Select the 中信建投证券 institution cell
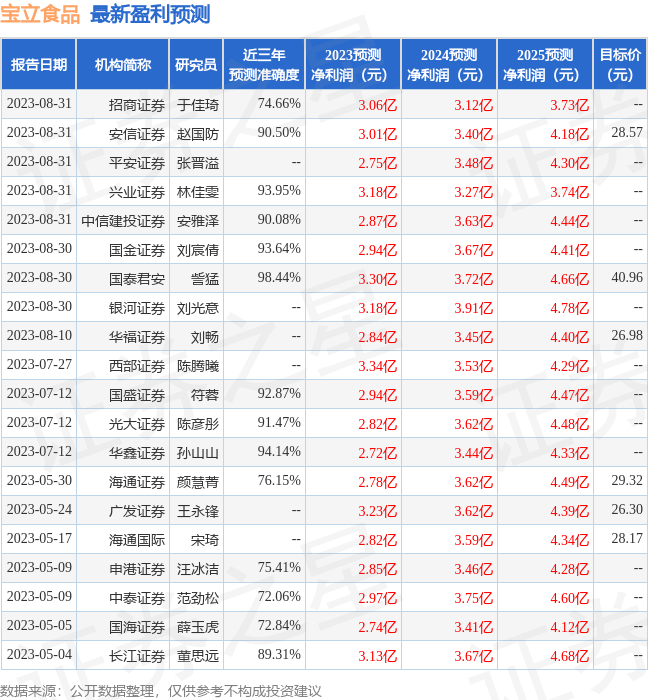Screen dimensions: 648x700 point(123,221)
